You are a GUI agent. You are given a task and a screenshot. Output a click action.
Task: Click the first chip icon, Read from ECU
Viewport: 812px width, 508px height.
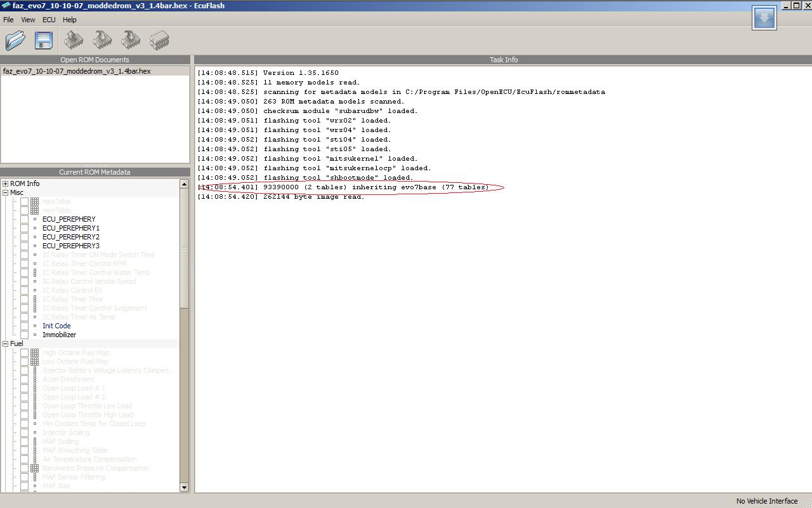tap(74, 41)
